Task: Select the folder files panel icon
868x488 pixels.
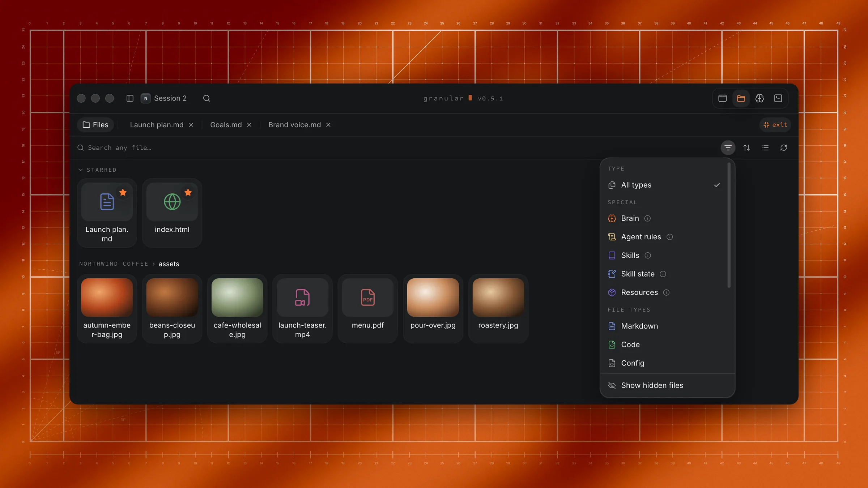Action: [741, 98]
